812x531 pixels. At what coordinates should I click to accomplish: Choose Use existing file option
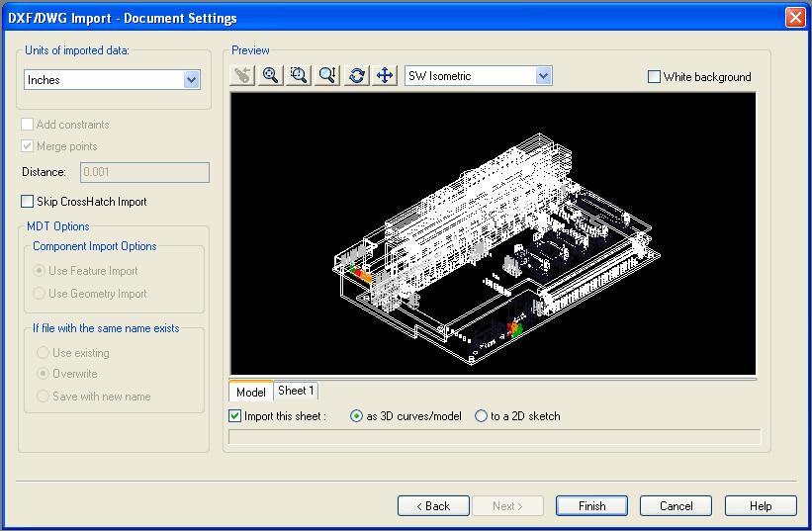[x=43, y=352]
